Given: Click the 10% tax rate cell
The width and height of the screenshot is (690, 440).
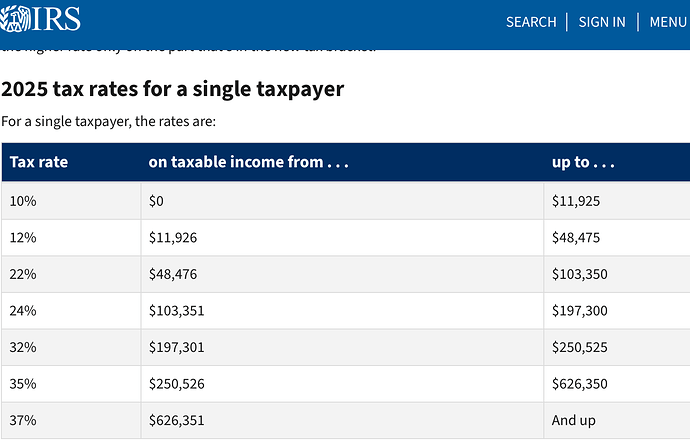Looking at the screenshot, I should (71, 201).
